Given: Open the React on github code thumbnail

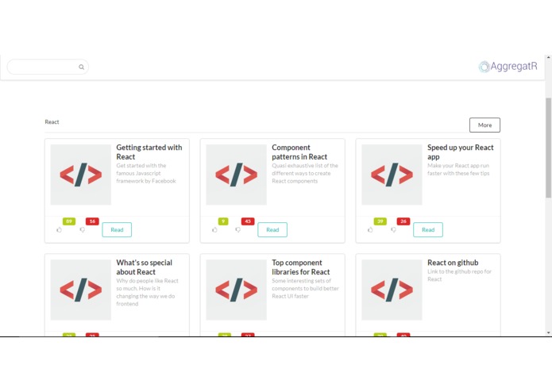Looking at the screenshot, I should pyautogui.click(x=392, y=290).
